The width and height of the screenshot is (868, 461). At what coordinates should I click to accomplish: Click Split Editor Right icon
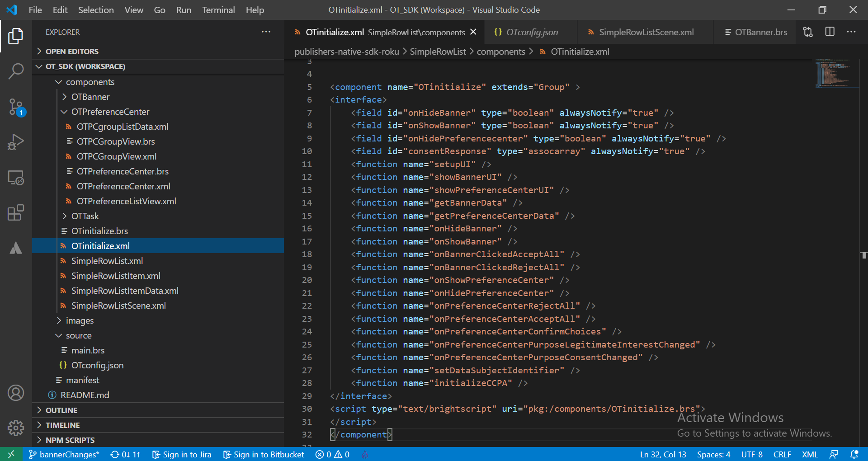pos(830,32)
